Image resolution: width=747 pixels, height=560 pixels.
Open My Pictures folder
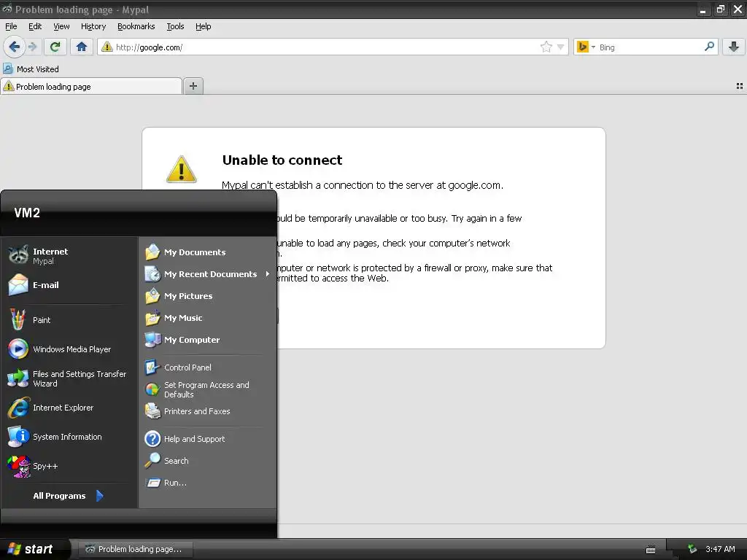pos(208,296)
